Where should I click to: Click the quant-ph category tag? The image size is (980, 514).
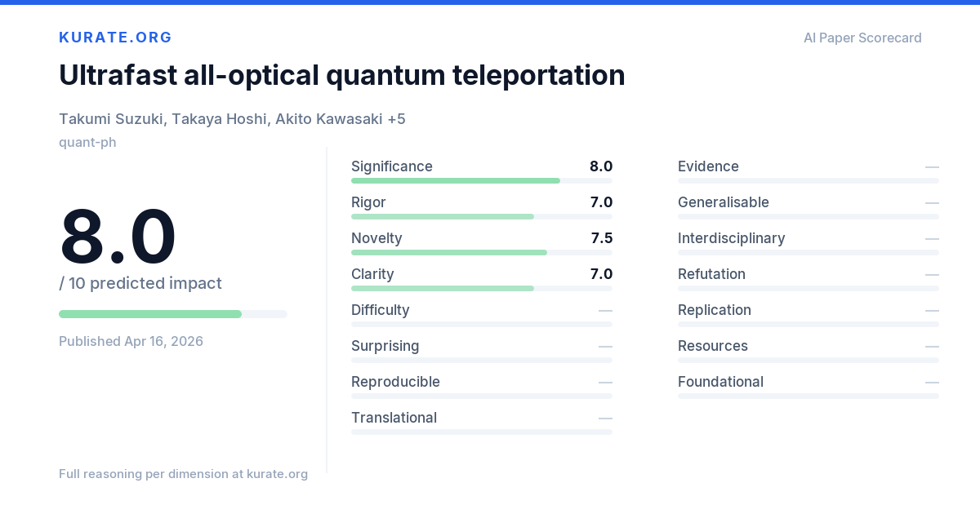tap(87, 142)
